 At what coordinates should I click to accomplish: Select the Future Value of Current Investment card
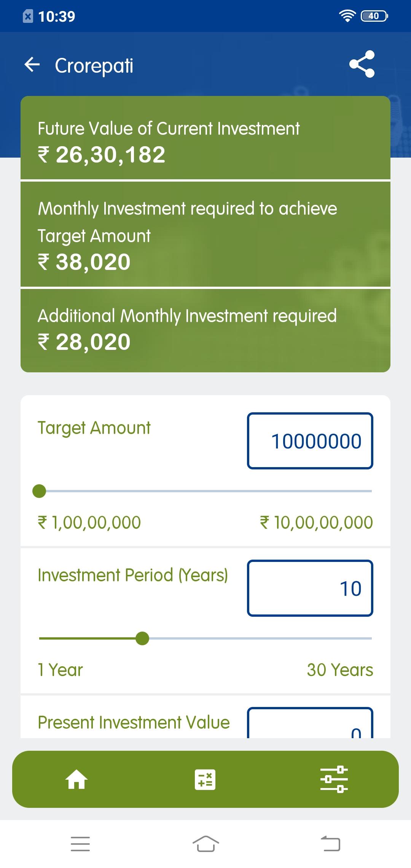coord(205,137)
